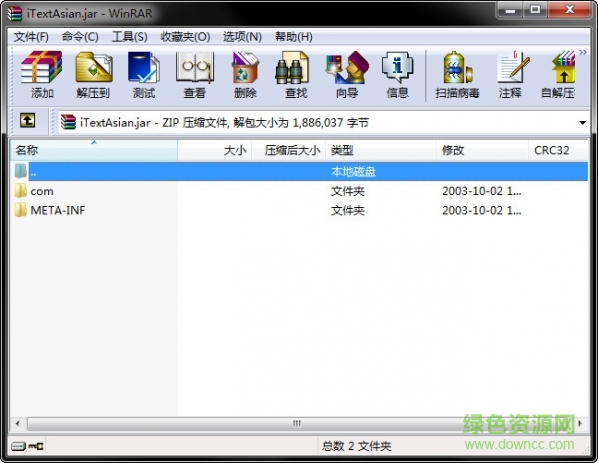Sort by CRC32 column header
The height and width of the screenshot is (463, 598).
click(558, 150)
